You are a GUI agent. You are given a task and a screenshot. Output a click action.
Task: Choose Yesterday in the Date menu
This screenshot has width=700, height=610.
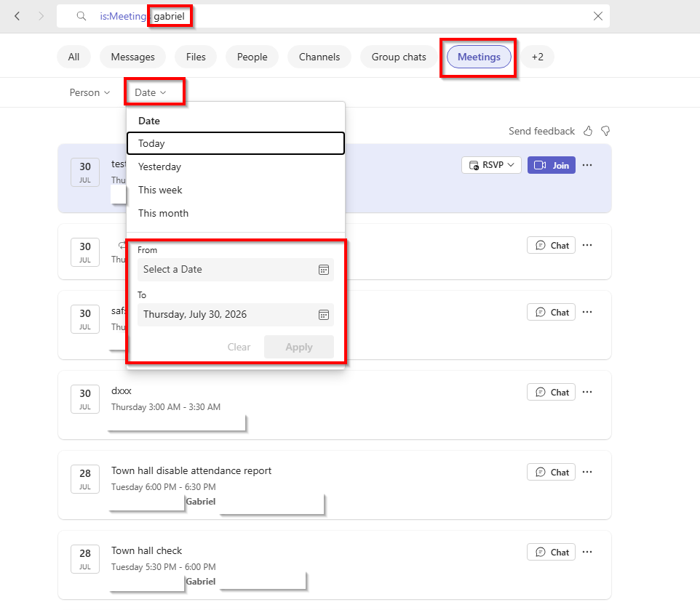point(236,166)
